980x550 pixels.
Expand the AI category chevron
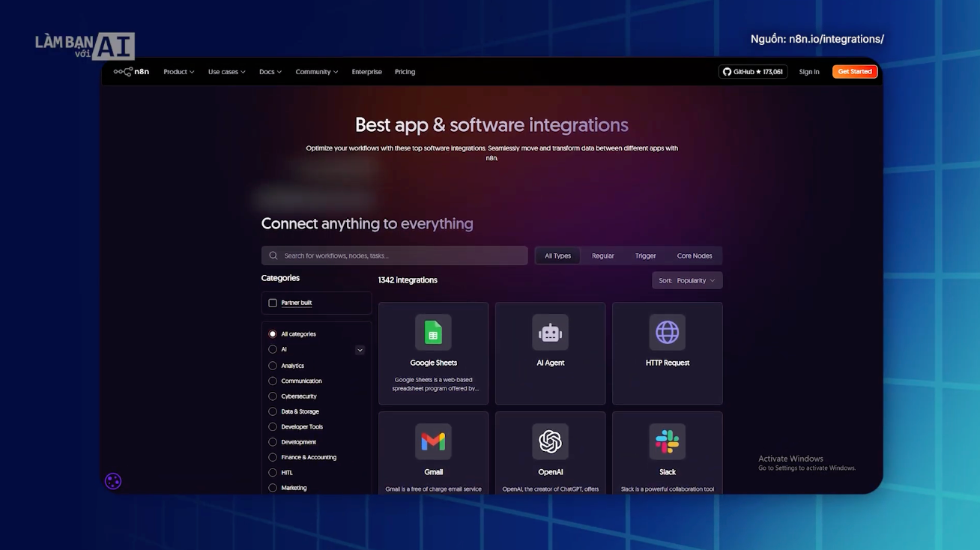tap(360, 350)
